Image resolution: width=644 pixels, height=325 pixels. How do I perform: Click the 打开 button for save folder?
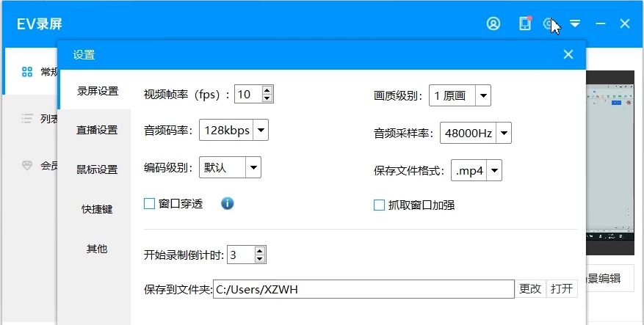coord(562,288)
